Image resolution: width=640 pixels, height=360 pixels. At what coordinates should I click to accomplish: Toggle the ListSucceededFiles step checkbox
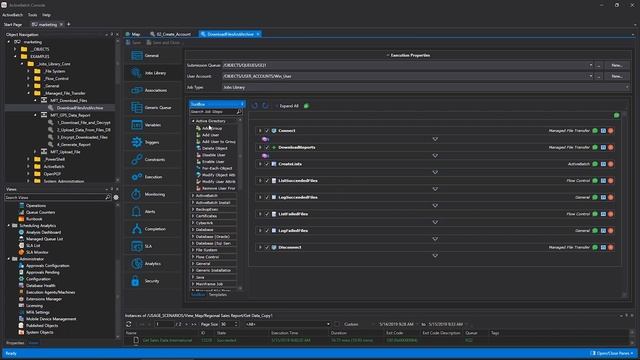click(x=267, y=181)
